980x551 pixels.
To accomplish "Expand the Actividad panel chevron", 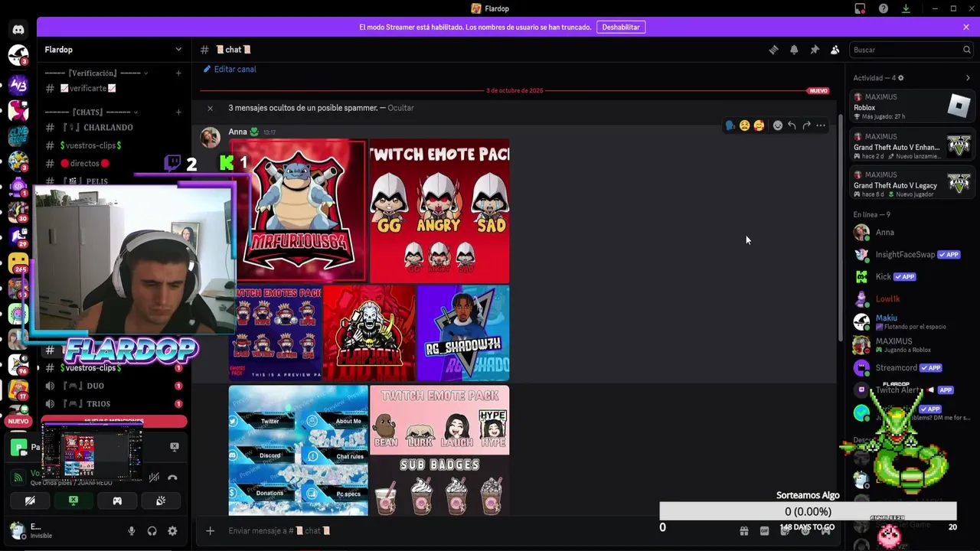I will (x=968, y=78).
